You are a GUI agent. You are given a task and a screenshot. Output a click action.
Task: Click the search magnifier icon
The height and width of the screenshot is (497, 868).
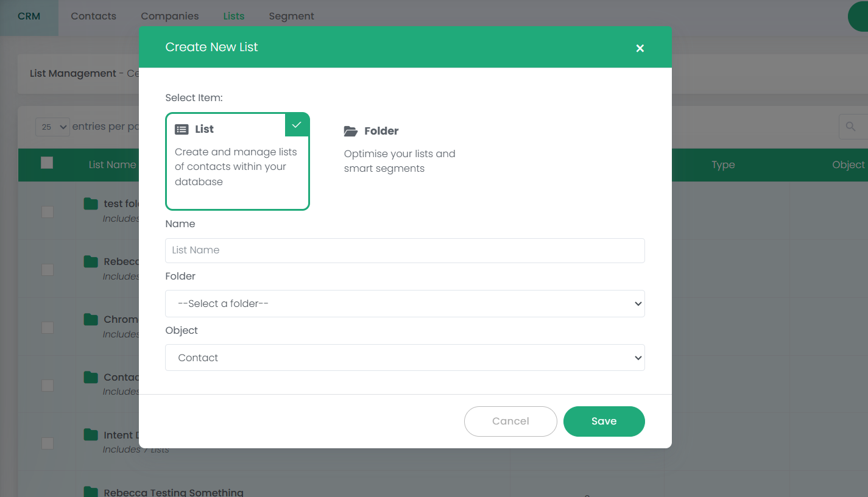[x=850, y=127]
